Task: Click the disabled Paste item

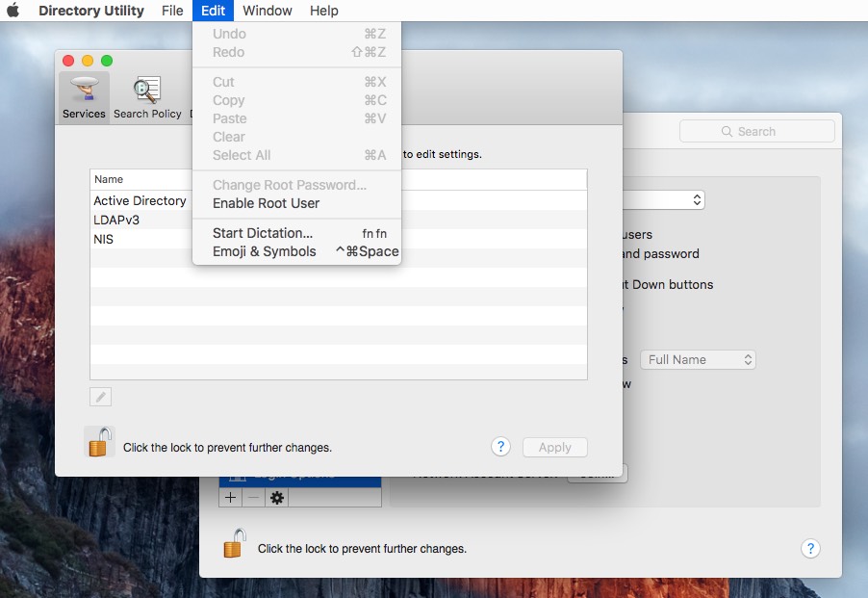Action: [x=296, y=118]
